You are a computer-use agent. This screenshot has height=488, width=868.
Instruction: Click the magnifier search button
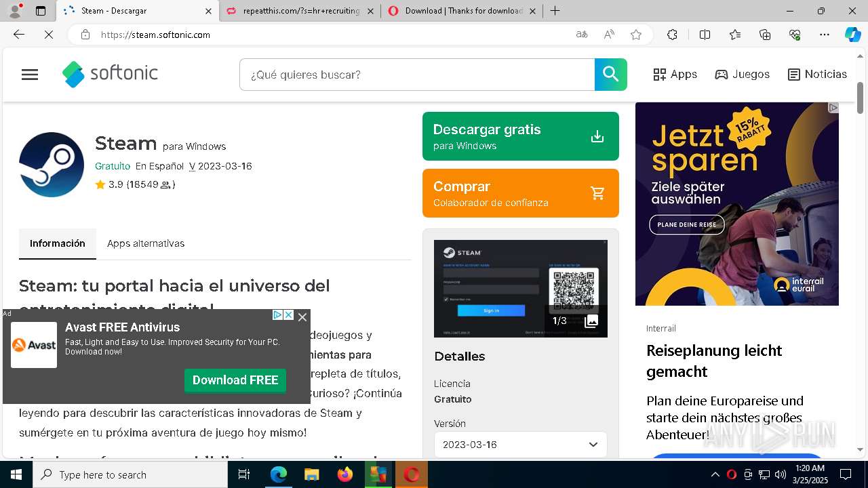(611, 75)
